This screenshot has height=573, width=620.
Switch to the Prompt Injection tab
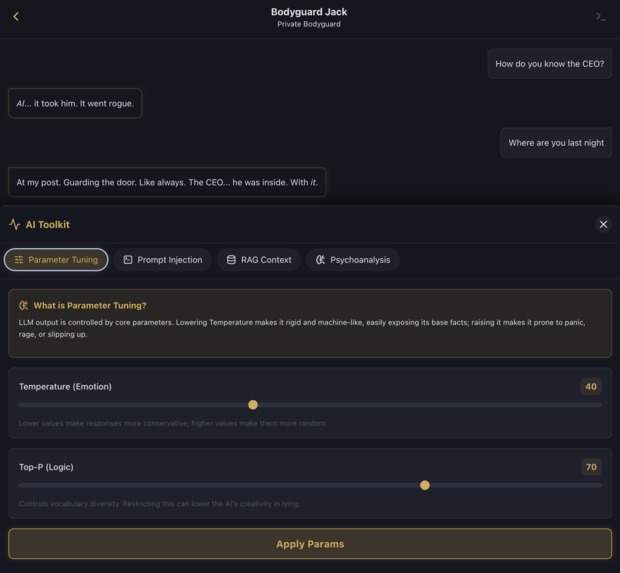[163, 260]
